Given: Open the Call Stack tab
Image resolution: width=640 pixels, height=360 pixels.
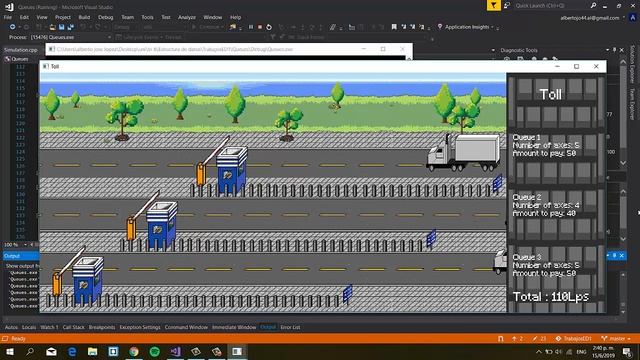Looking at the screenshot, I should point(73,327).
